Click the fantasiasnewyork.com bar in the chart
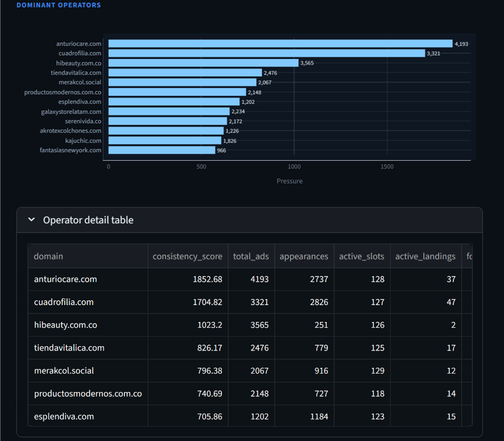 click(x=162, y=150)
